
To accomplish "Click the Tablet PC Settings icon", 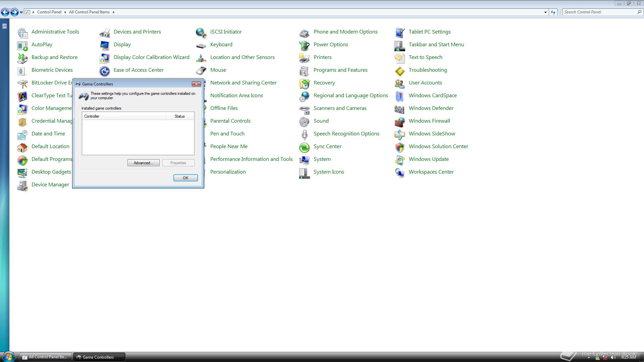I will coord(400,33).
